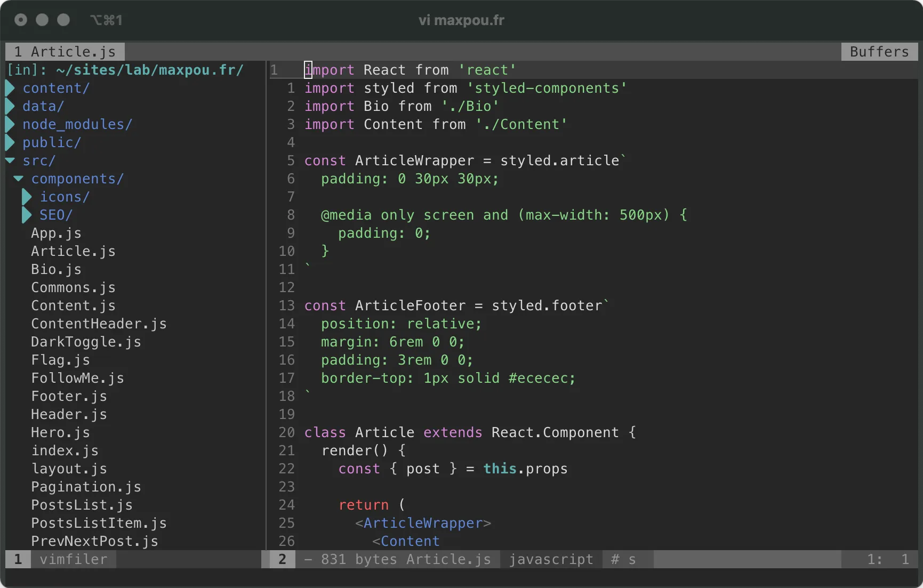Place cursor on 'styled-components' import string

pos(547,88)
